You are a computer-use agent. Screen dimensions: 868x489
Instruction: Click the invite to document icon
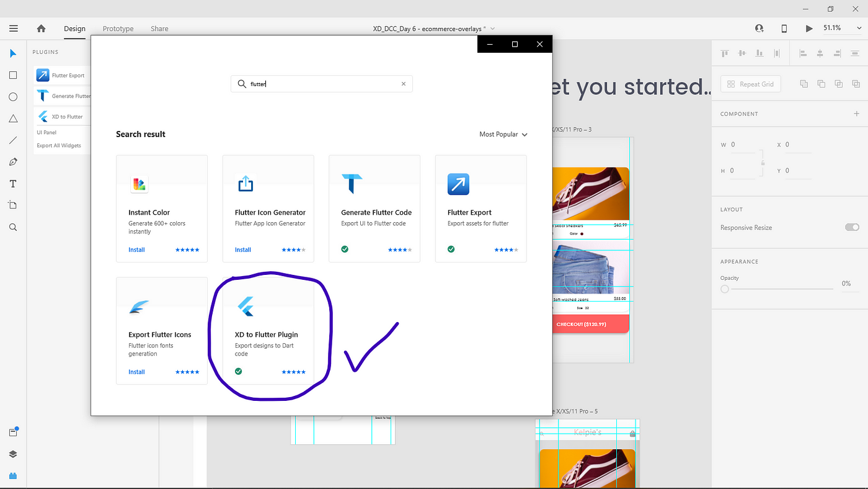759,29
